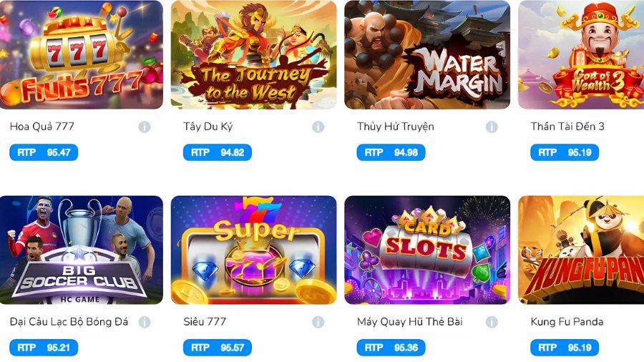Open info icon for Máy Quay Hũ Thẻ Bài

click(x=492, y=322)
